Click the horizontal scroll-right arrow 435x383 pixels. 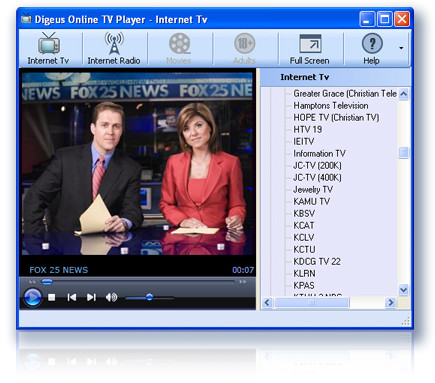click(390, 302)
